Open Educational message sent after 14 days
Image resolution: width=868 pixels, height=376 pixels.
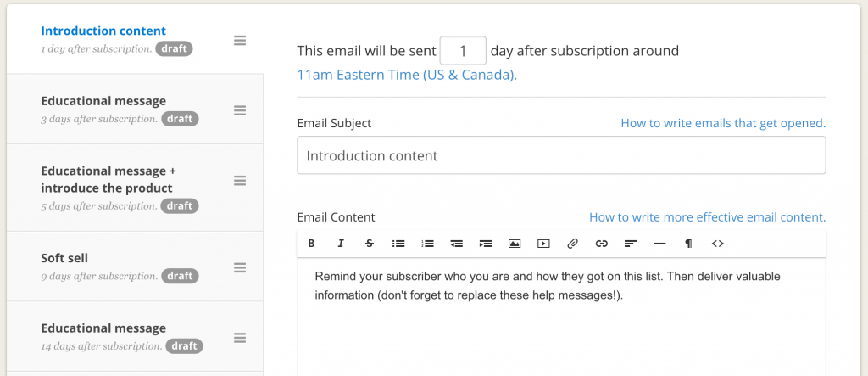(103, 328)
